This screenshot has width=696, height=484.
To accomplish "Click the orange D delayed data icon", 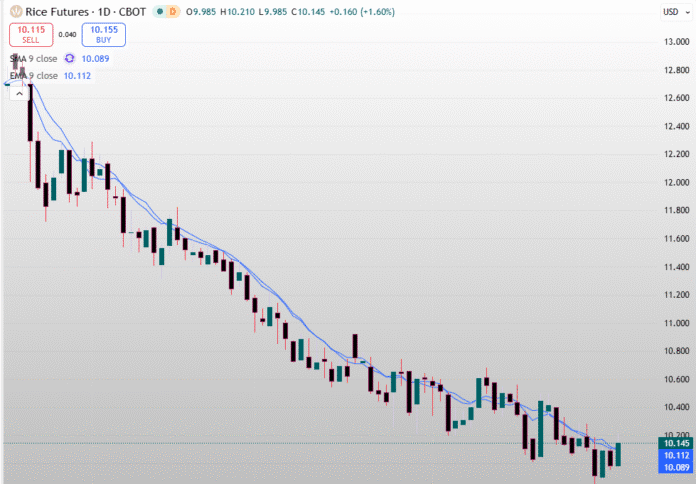I will (x=173, y=11).
